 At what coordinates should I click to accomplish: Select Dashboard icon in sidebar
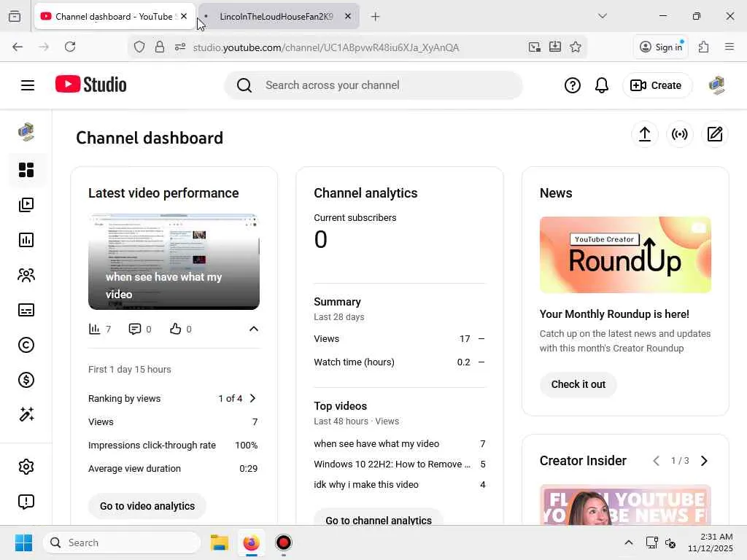(x=26, y=170)
